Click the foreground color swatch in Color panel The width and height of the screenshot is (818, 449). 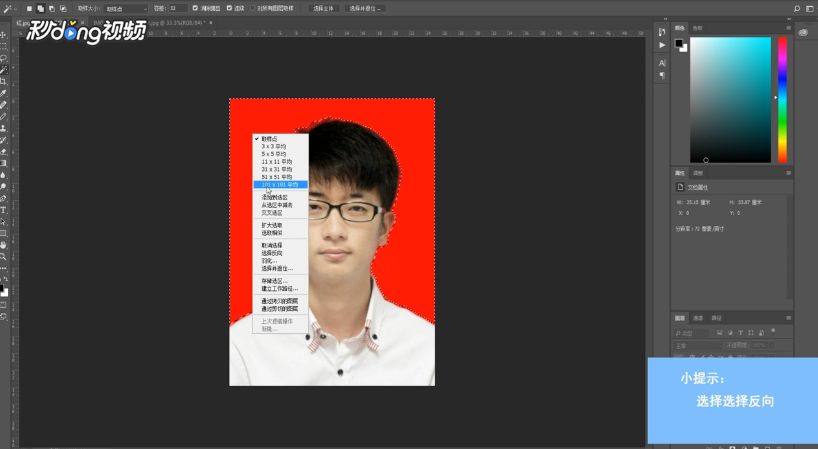pos(679,43)
